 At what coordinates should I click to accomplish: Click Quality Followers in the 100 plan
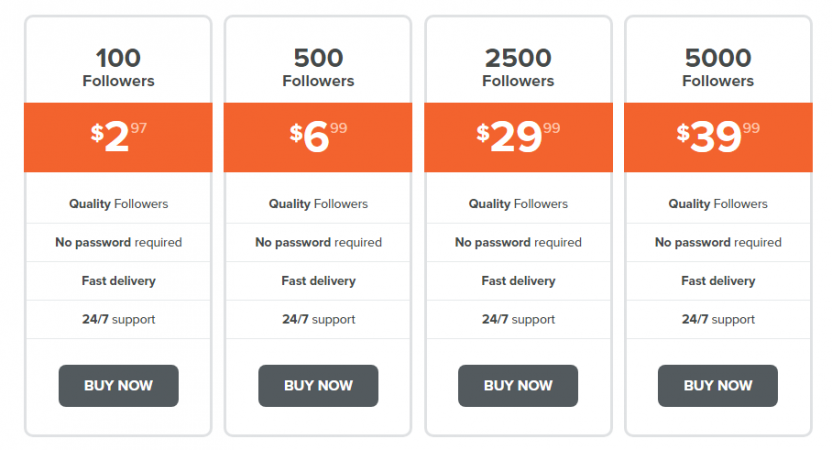pyautogui.click(x=118, y=204)
